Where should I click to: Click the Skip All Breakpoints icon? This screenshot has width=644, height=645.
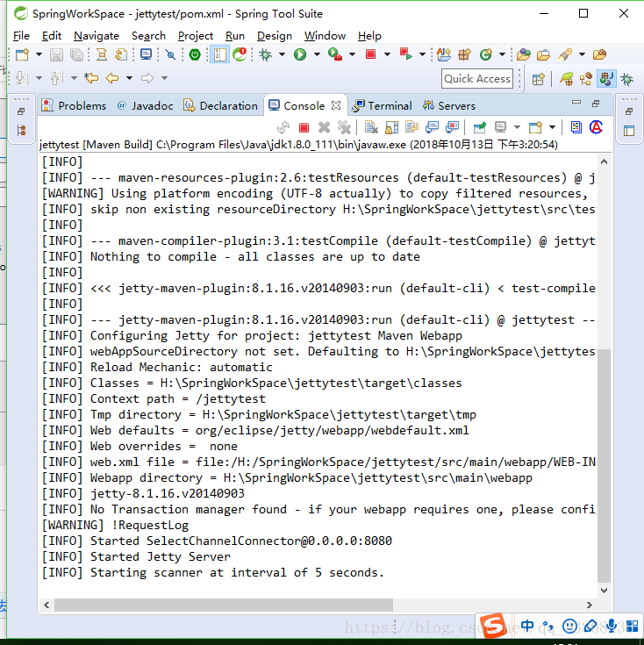pyautogui.click(x=170, y=54)
